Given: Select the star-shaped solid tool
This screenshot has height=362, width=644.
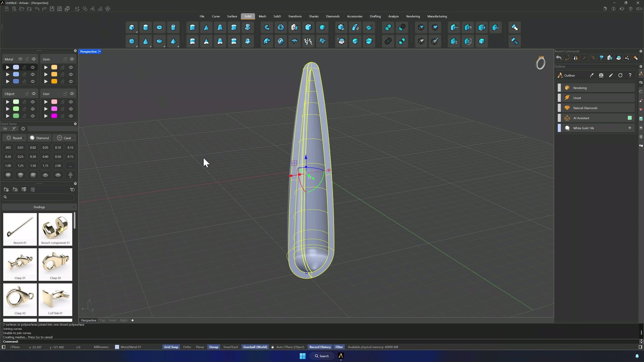Looking at the screenshot, I should coord(294,41).
